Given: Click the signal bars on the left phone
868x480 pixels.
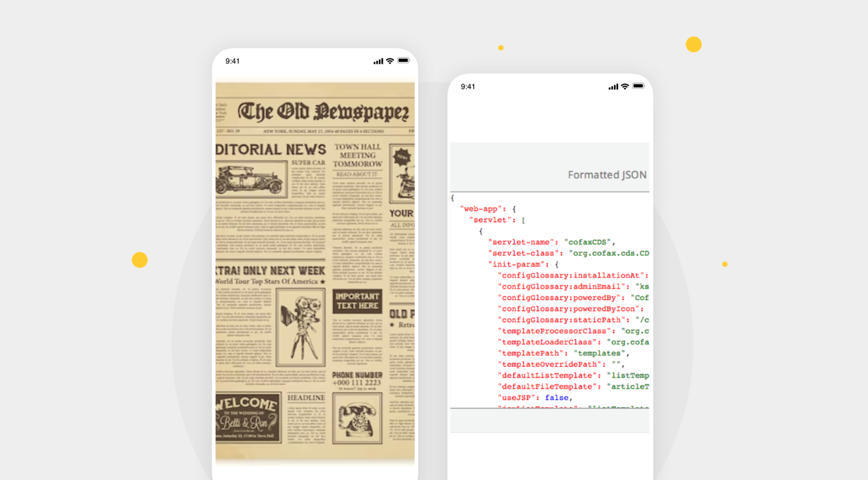Looking at the screenshot, I should (x=378, y=61).
